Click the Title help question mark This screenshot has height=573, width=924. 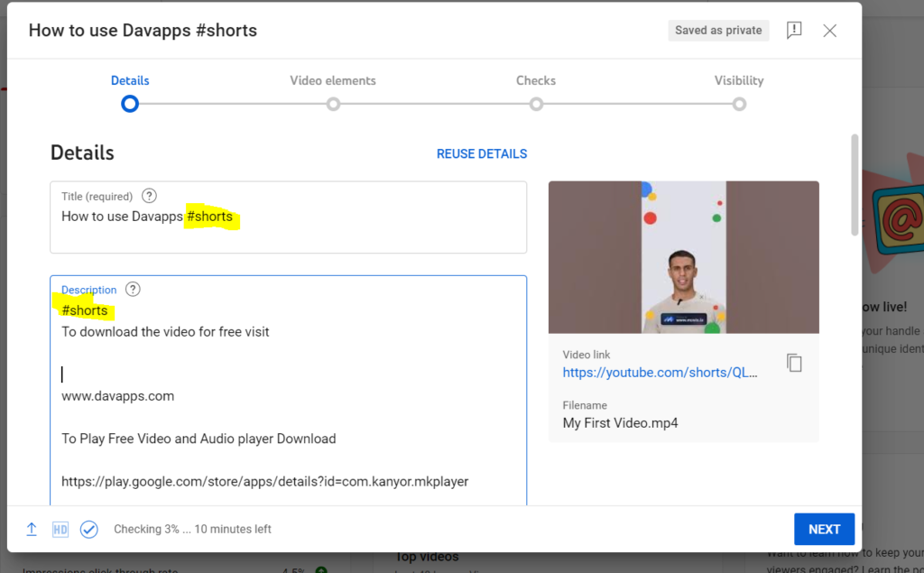(x=149, y=196)
